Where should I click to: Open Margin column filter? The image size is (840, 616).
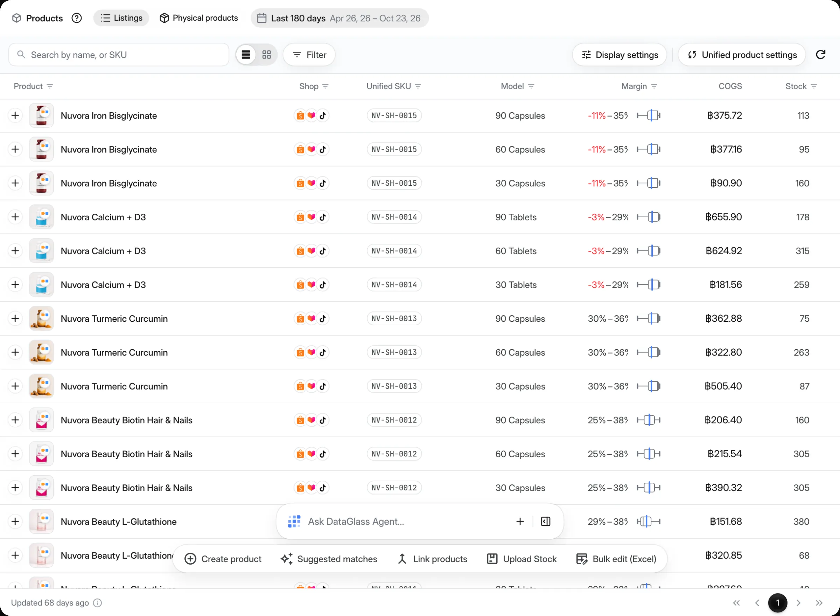(654, 86)
